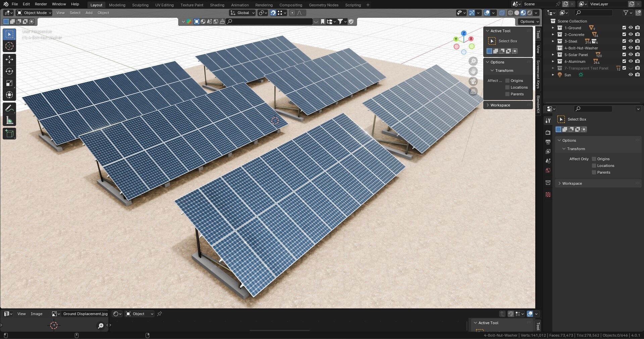Toggle camera view gizmo button

pos(473,81)
